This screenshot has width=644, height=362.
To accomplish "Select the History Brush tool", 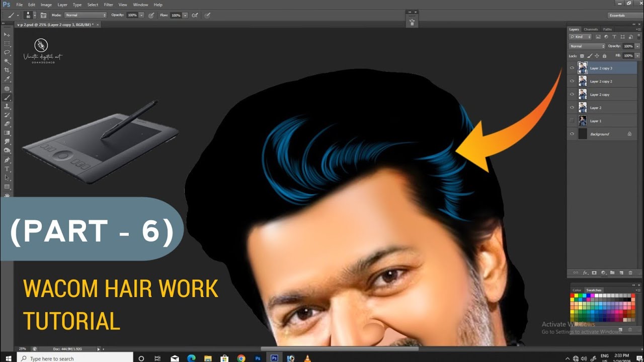I will tap(7, 115).
